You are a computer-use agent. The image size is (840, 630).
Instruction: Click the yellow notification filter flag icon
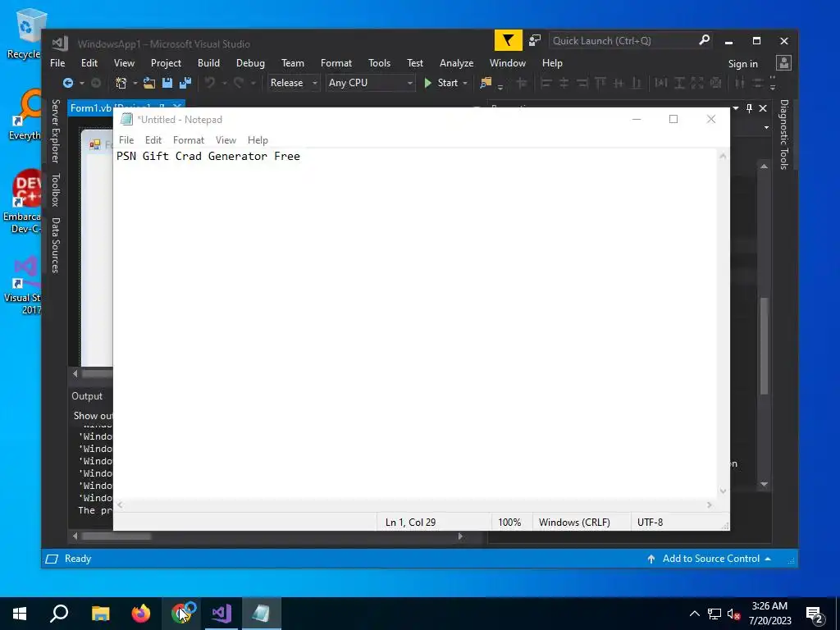[508, 41]
